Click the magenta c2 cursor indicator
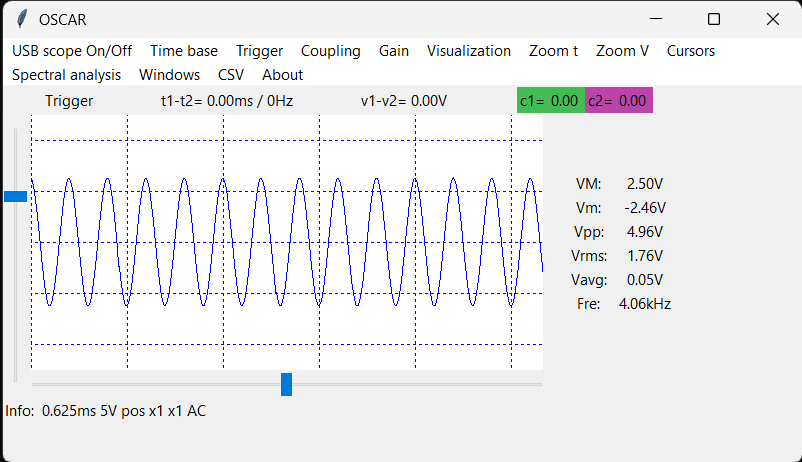The image size is (802, 462). pyautogui.click(x=619, y=100)
